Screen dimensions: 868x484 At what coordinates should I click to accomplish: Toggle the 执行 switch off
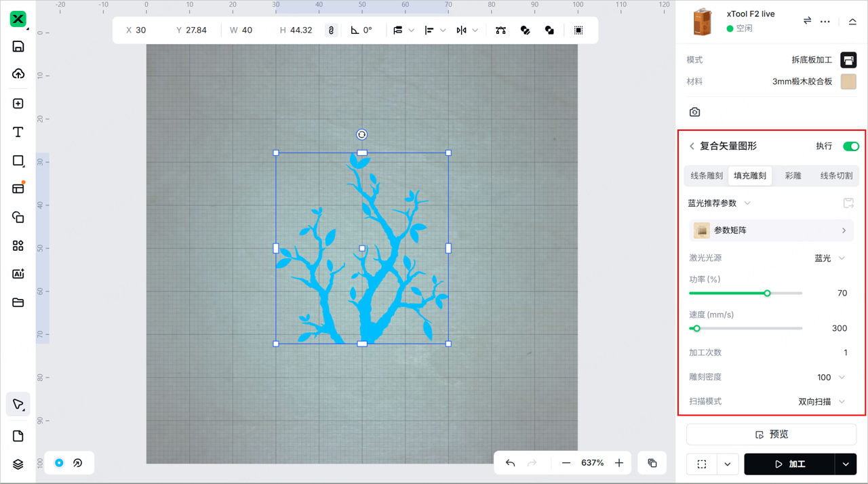pyautogui.click(x=850, y=146)
